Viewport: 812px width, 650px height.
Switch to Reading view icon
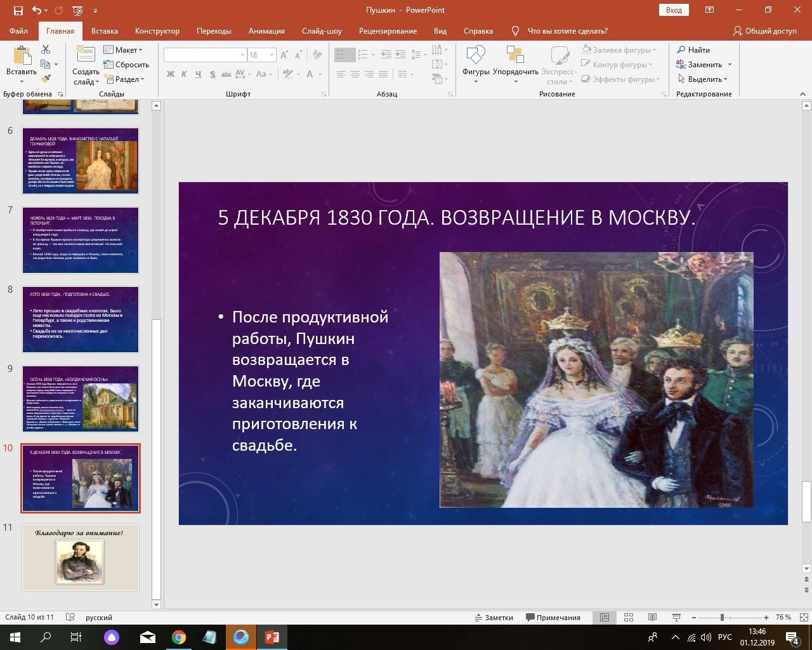[x=652, y=617]
